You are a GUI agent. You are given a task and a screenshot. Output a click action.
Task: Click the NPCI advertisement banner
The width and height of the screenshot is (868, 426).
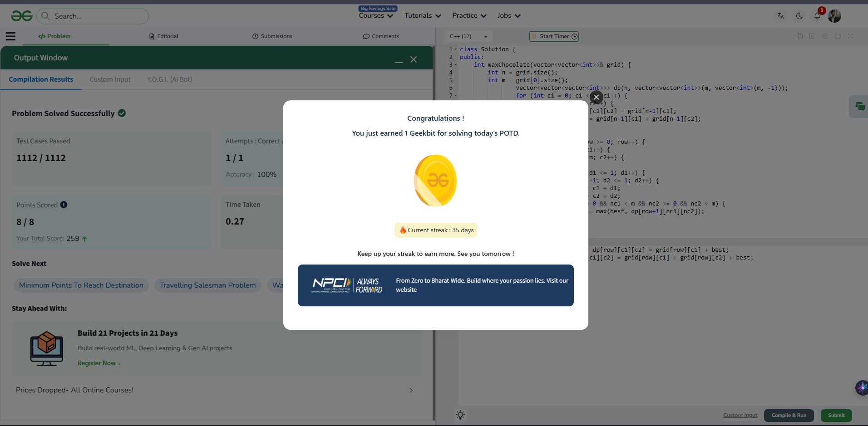[436, 285]
